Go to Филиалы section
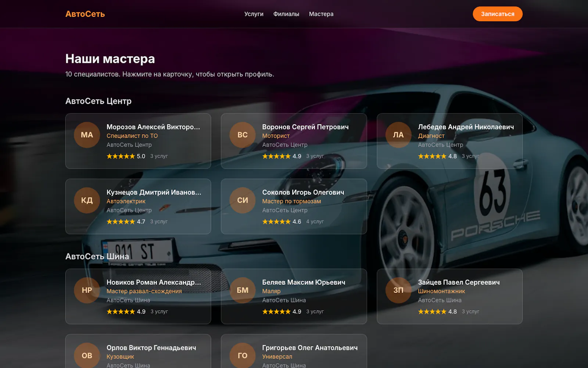The width and height of the screenshot is (588, 368). [x=286, y=14]
